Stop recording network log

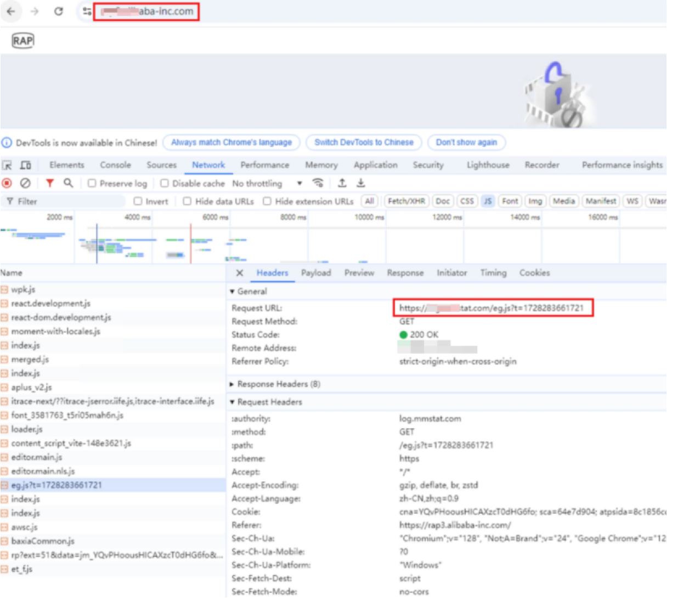click(7, 183)
